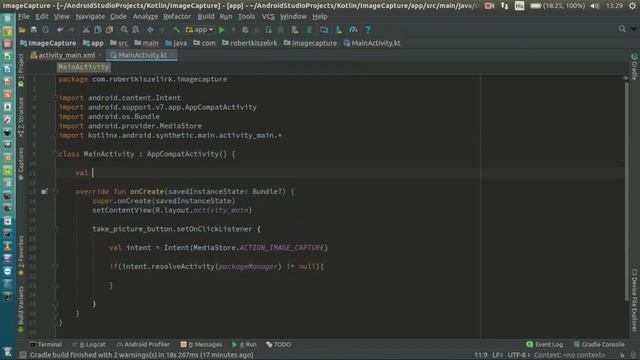Copy selection with the toolbar copy icon
640x360 pixels.
point(98,30)
